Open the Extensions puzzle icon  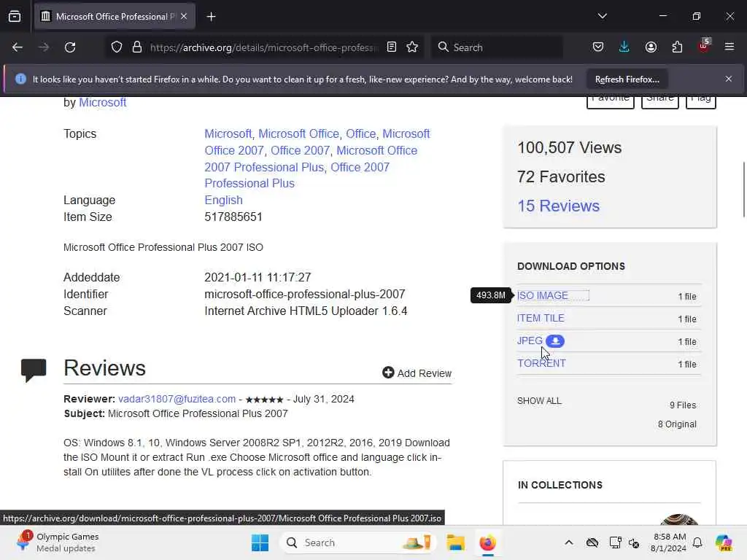pos(677,47)
